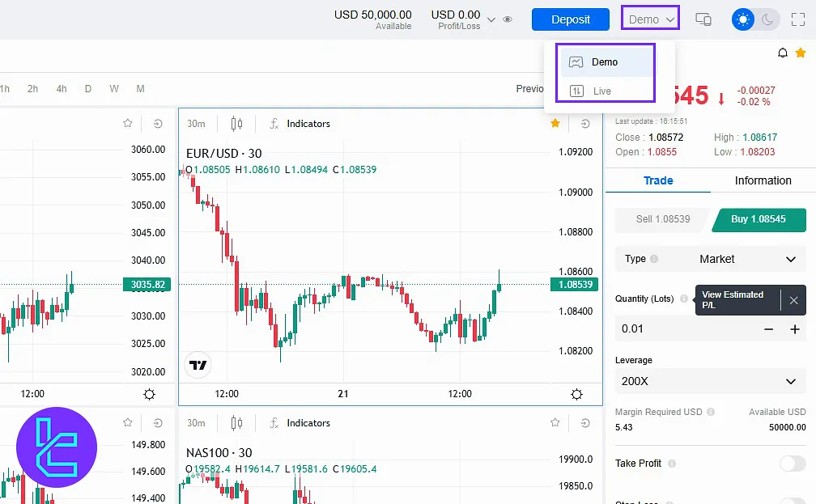Hide balance with the eye icon
The image size is (816, 504).
click(508, 19)
